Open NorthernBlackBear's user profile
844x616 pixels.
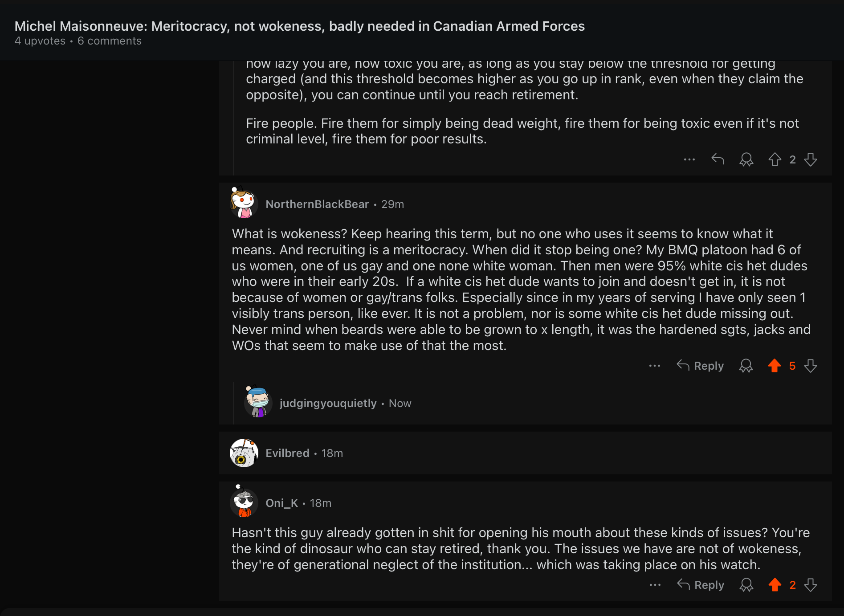coord(317,204)
